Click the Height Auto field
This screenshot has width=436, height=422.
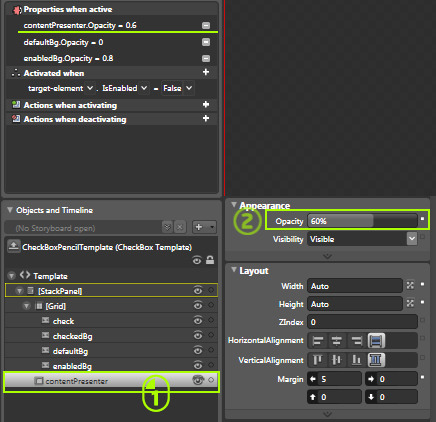[355, 304]
